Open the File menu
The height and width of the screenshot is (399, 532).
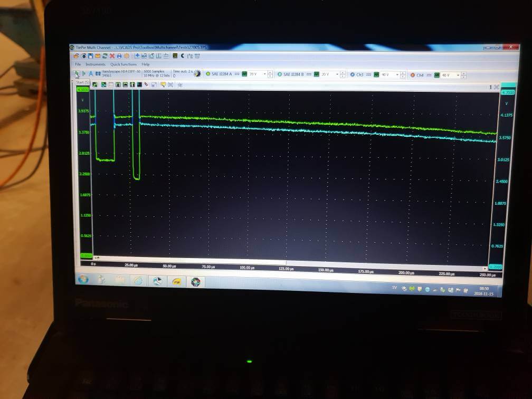[78, 64]
